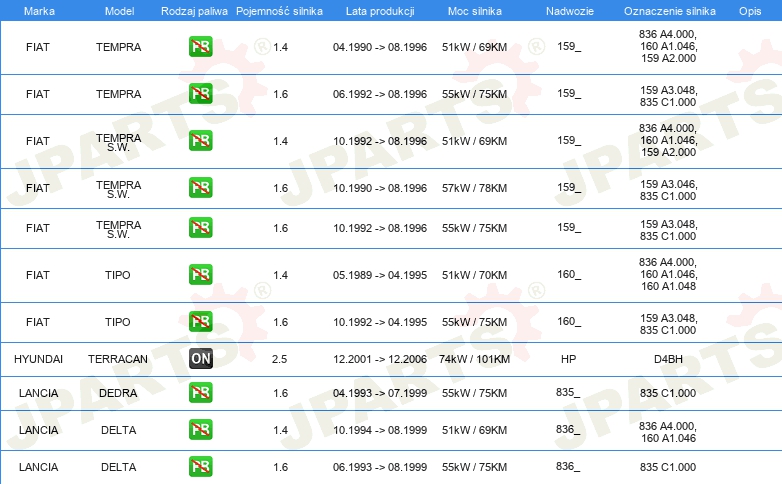782x484 pixels.
Task: Select DELTA model cell in 10.1994 row
Action: click(x=119, y=430)
